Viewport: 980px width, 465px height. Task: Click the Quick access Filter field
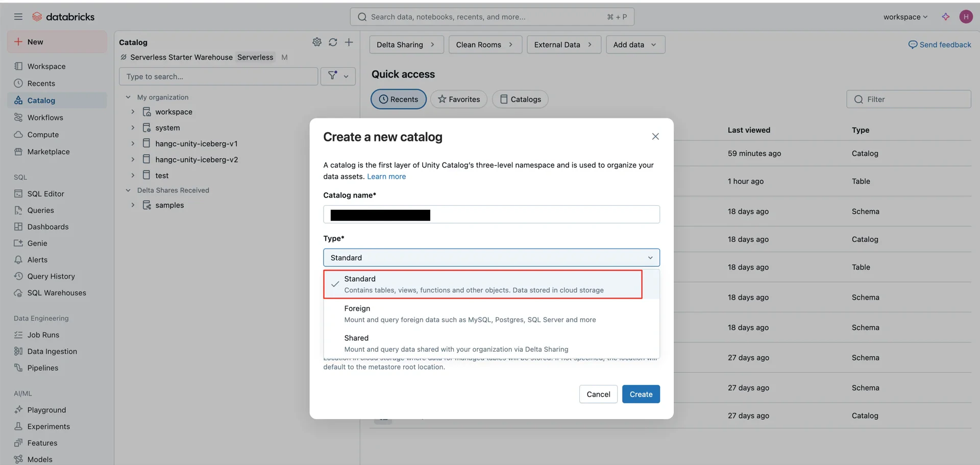point(909,99)
